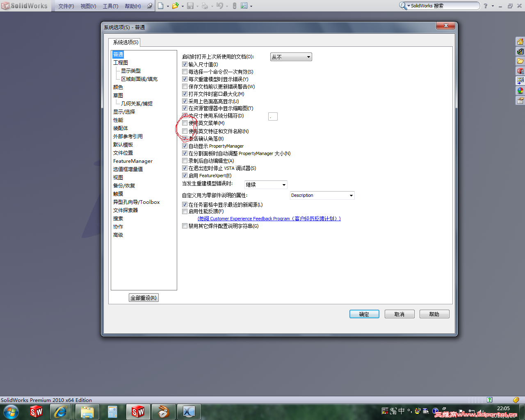Check the 使用英文菜单(M) option

[185, 123]
